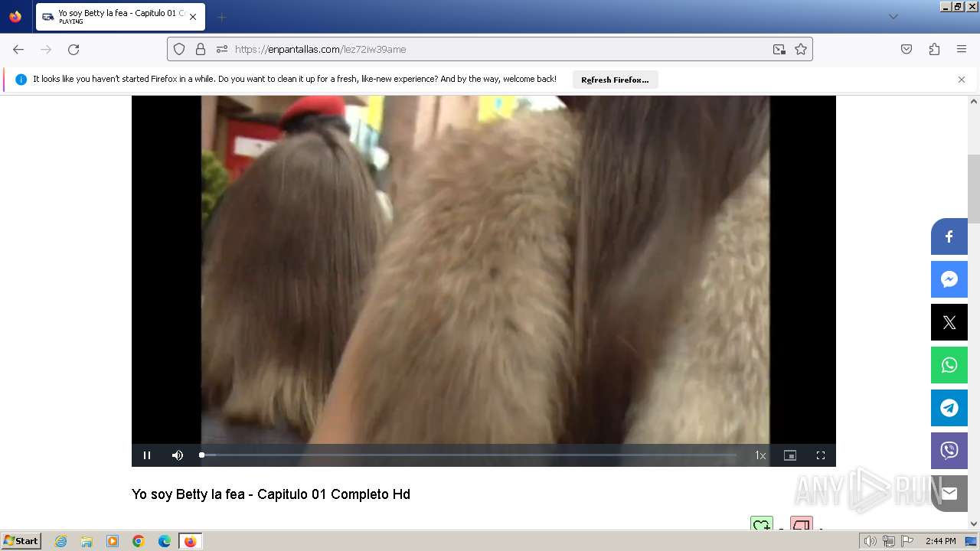This screenshot has height=551, width=980.
Task: Share the video by email
Action: 949,494
